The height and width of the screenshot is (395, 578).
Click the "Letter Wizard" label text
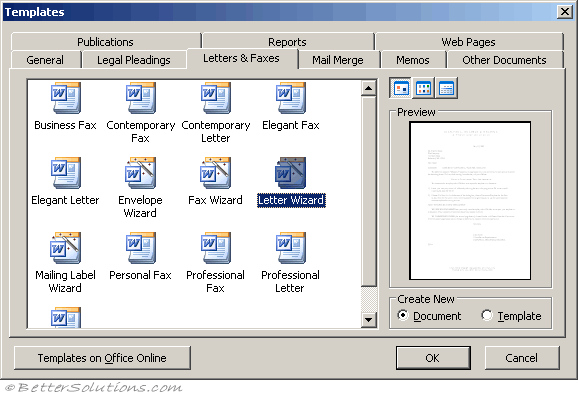click(291, 200)
